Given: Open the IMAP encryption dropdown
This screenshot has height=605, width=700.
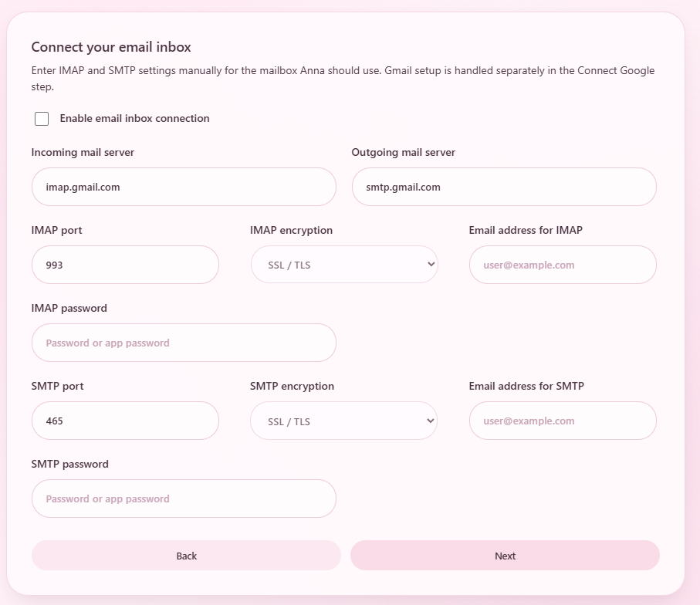Looking at the screenshot, I should pos(343,265).
